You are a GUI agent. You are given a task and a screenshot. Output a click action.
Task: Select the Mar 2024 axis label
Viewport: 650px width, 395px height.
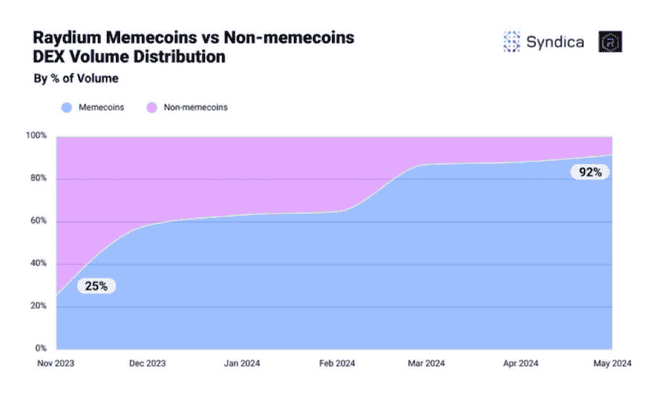(426, 363)
